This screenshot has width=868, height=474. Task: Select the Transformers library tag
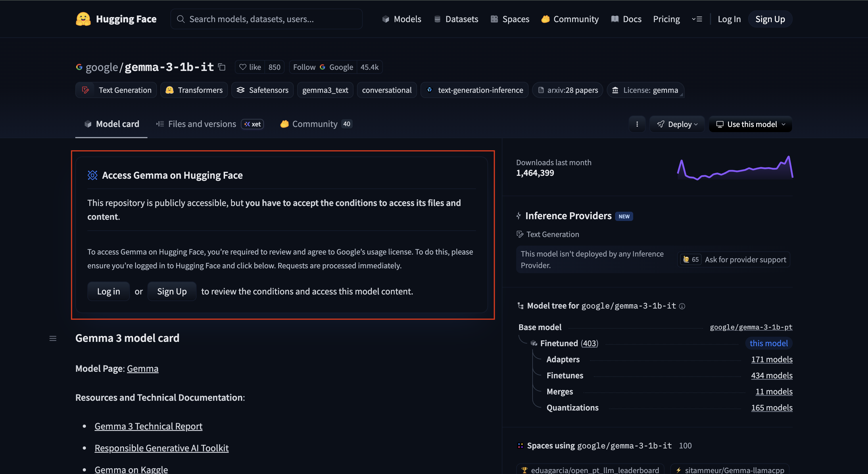[194, 90]
